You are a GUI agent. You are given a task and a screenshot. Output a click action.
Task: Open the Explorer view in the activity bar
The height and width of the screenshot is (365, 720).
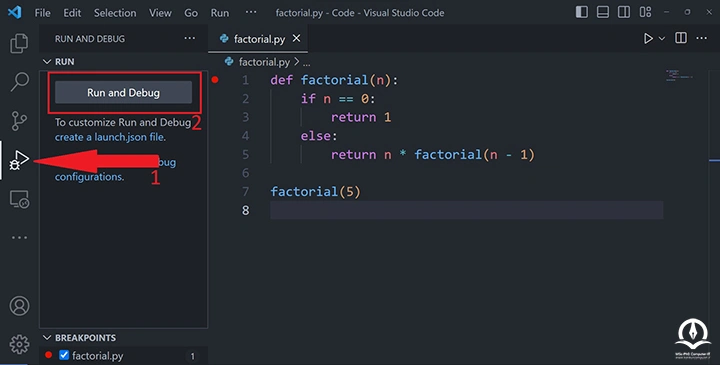19,43
